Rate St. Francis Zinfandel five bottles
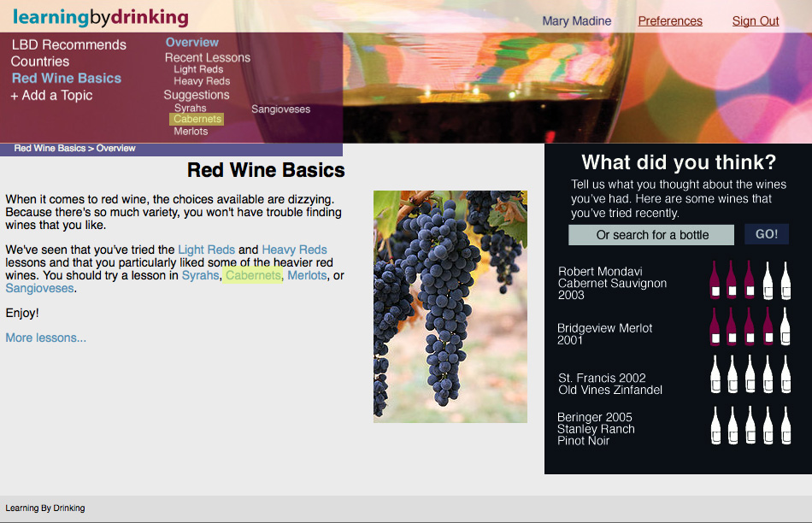Screen dimensions: 812x523 pyautogui.click(x=786, y=374)
